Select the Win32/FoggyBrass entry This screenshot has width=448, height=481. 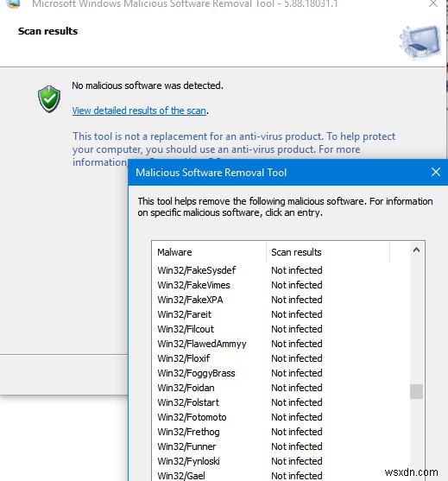coord(196,373)
